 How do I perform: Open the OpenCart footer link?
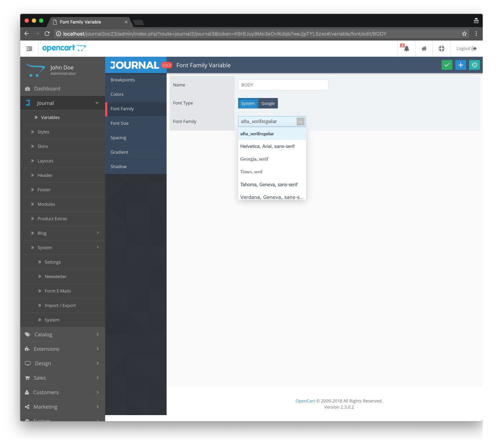point(305,401)
